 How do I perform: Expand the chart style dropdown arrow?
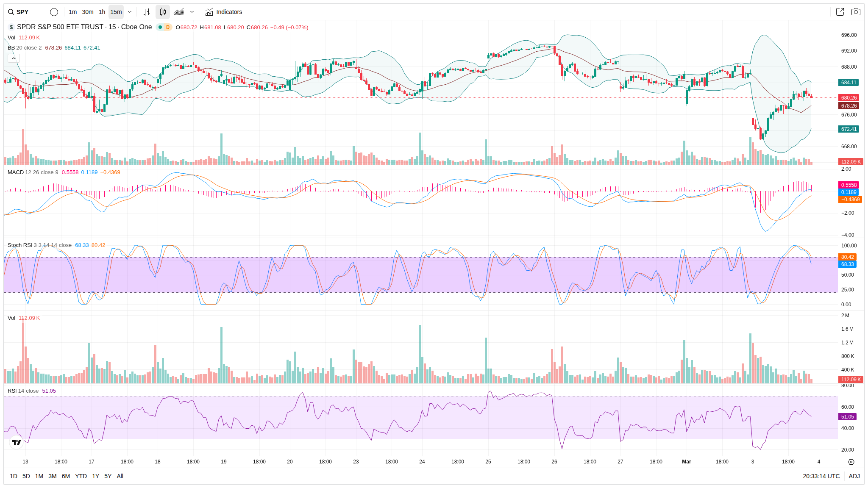click(x=192, y=12)
